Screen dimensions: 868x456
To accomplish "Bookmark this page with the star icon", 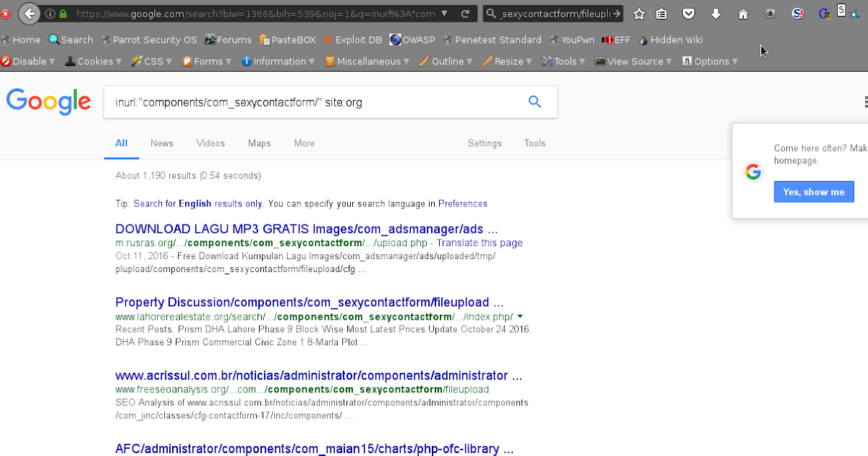I will [639, 14].
